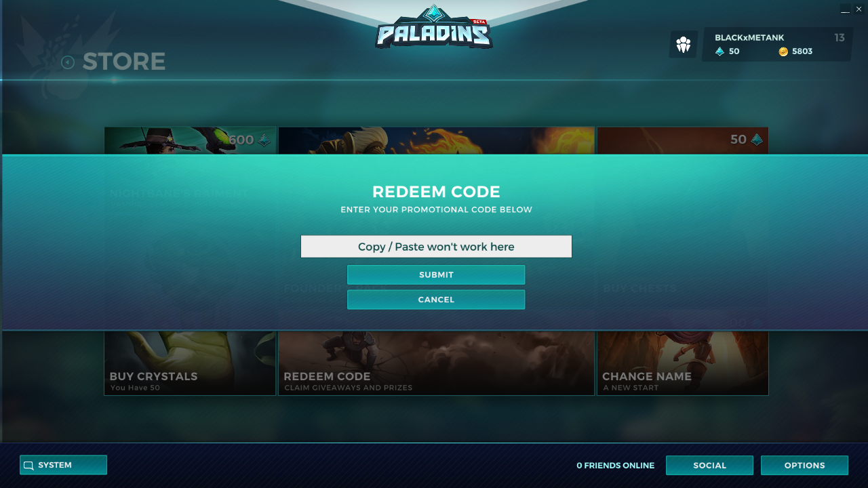868x488 pixels.
Task: Select the Change Name store tile
Action: pyautogui.click(x=682, y=363)
